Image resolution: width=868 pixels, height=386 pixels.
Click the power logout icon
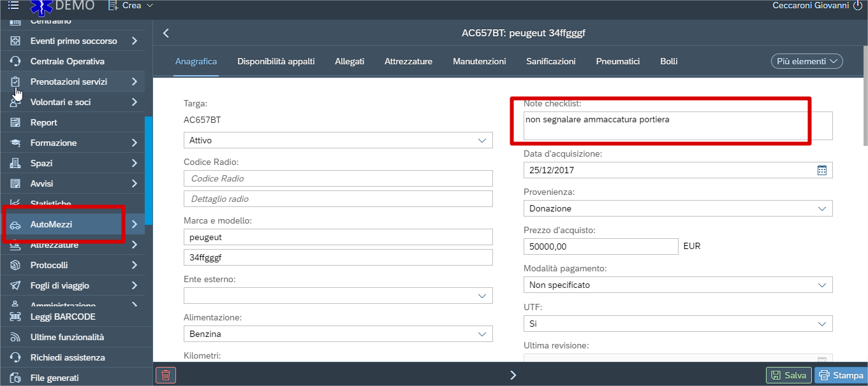pos(857,6)
